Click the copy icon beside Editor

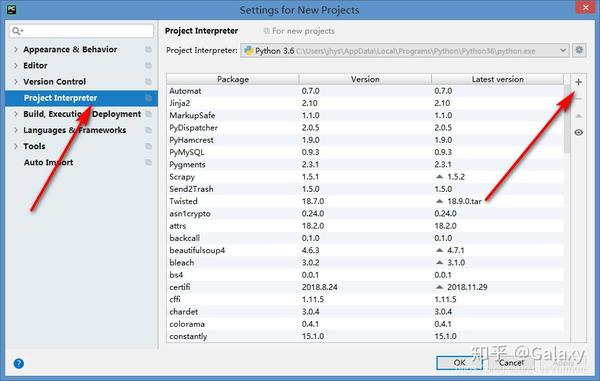148,65
